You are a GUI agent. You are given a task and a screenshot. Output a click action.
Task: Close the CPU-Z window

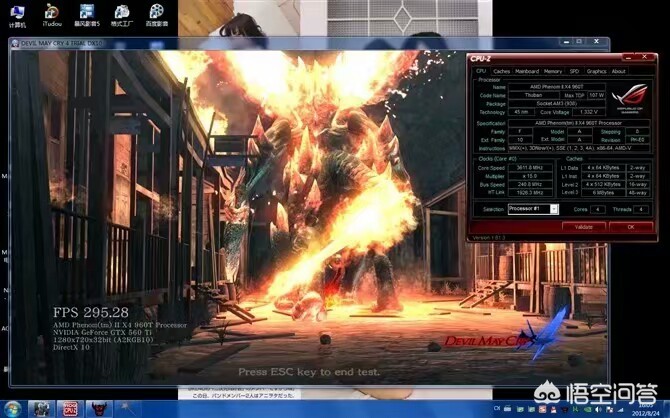pyautogui.click(x=644, y=57)
